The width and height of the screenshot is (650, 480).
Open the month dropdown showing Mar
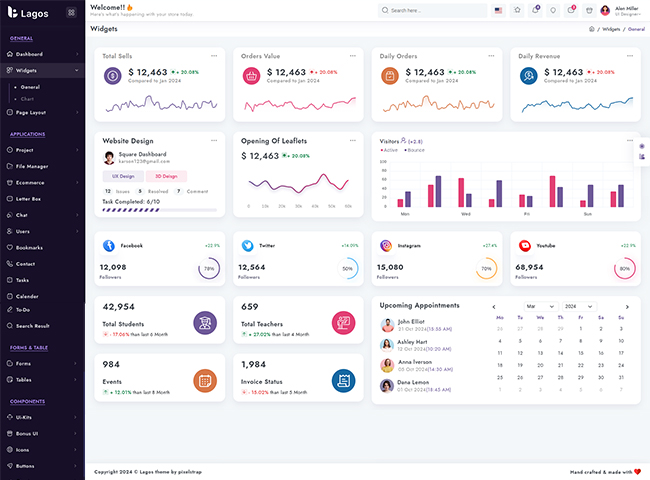click(x=539, y=306)
